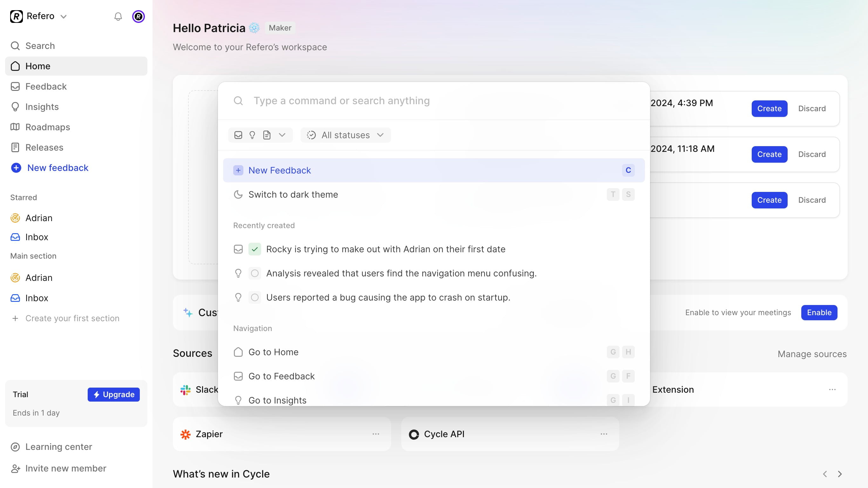The image size is (868, 488).
Task: Toggle status circle on app crash insight
Action: tap(255, 297)
